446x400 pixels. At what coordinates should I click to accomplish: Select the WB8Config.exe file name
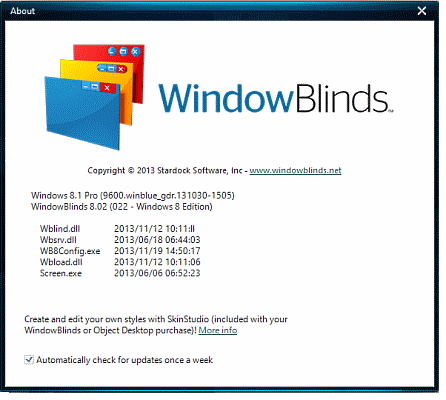(x=70, y=251)
